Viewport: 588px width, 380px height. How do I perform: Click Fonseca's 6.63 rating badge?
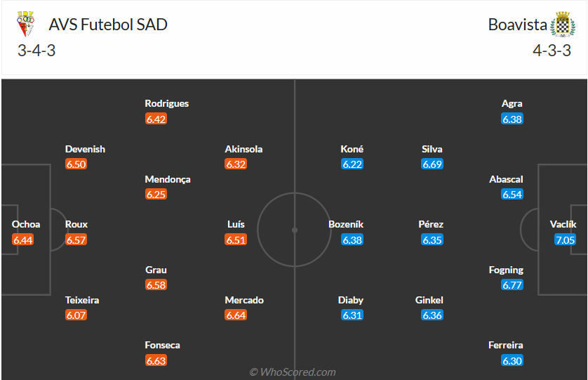pyautogui.click(x=156, y=361)
